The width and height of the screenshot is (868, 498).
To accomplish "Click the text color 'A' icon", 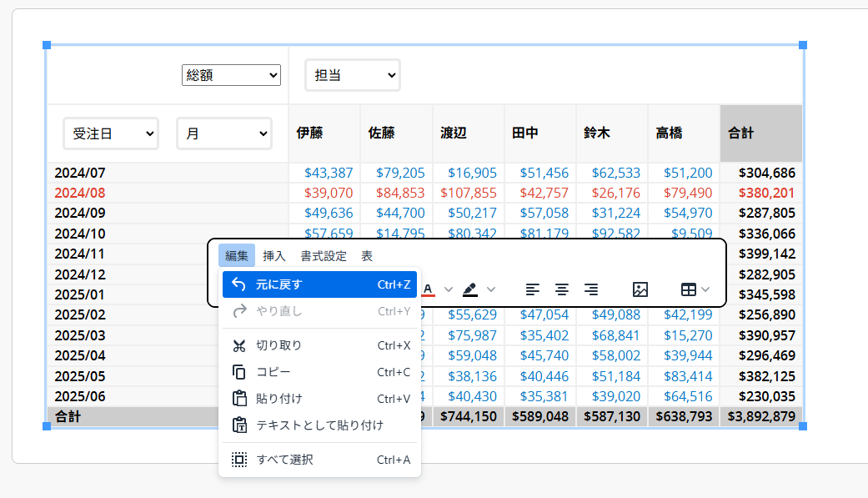I will (x=429, y=289).
